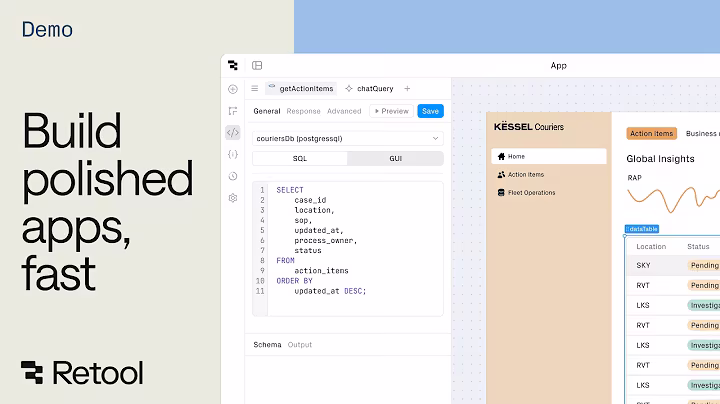This screenshot has height=404, width=720.
Task: Open the state braces icon in left rail
Action: 233,154
